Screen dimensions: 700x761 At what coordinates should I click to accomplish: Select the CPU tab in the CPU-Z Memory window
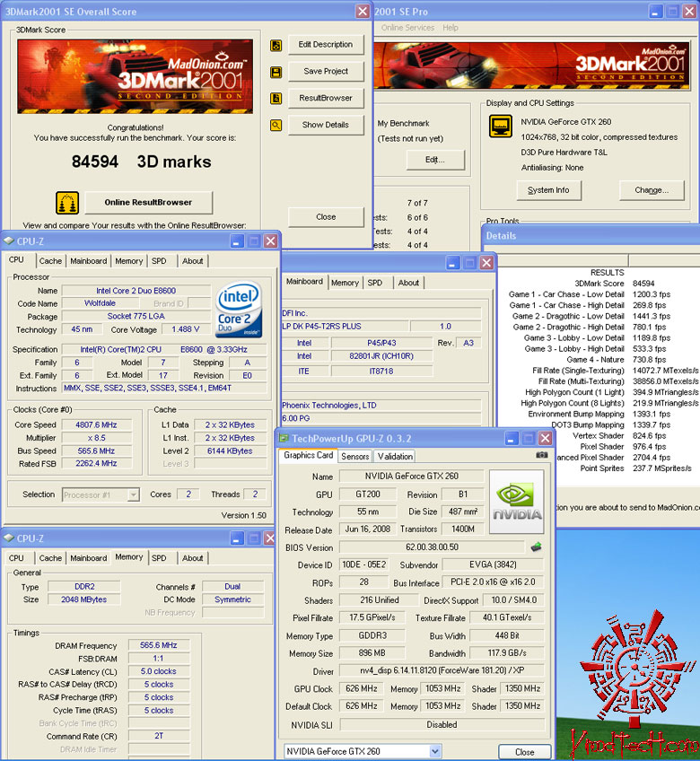16,558
